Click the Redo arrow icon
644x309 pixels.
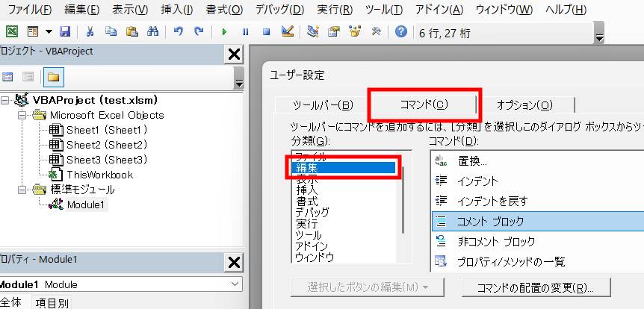coord(199,31)
